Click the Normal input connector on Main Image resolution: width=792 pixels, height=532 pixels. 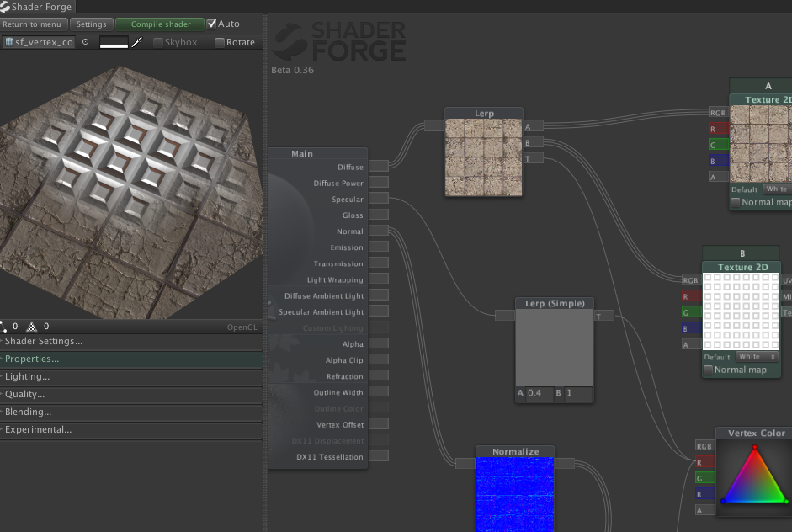tap(379, 231)
